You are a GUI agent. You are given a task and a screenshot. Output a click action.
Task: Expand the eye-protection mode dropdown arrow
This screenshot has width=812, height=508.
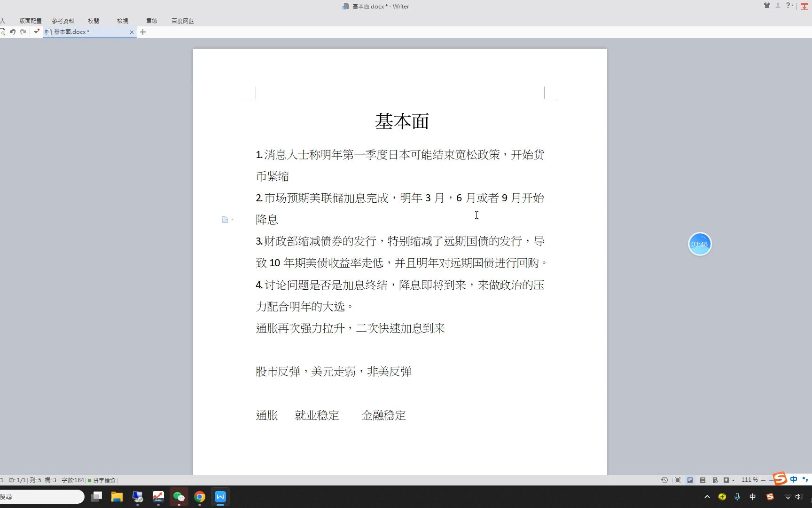[733, 481]
